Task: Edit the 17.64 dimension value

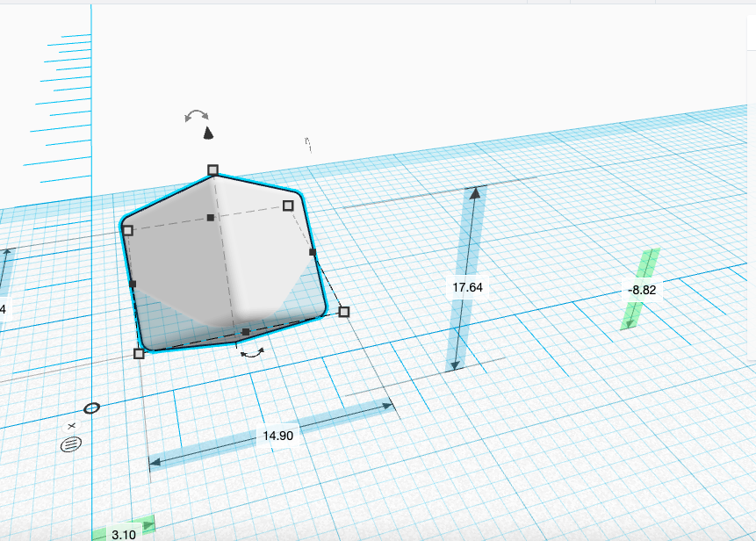Action: coord(467,287)
